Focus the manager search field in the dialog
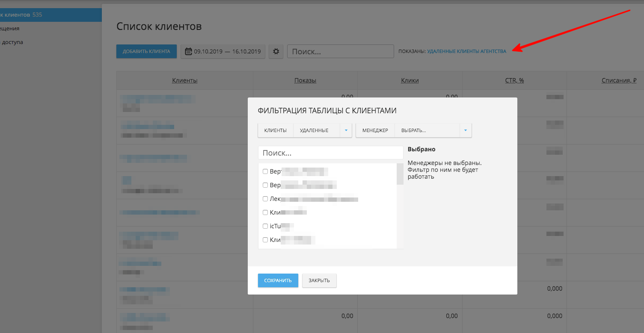This screenshot has width=644, height=333. tap(331, 153)
